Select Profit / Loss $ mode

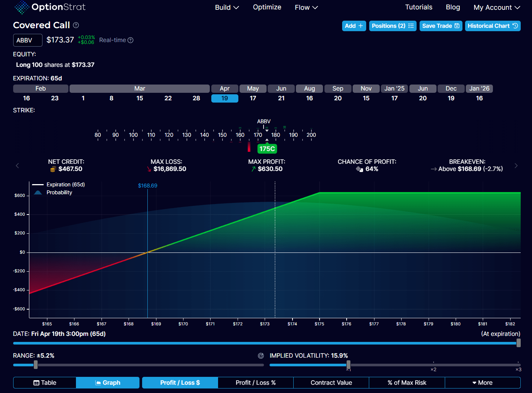pyautogui.click(x=180, y=382)
